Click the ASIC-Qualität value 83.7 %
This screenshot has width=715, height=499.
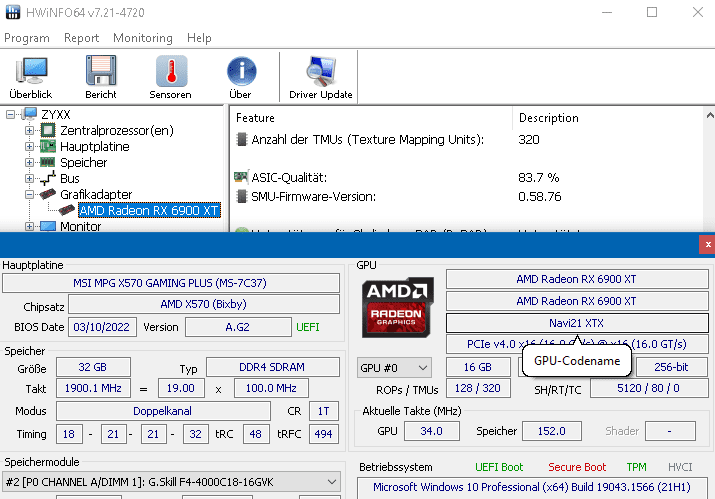[539, 177]
